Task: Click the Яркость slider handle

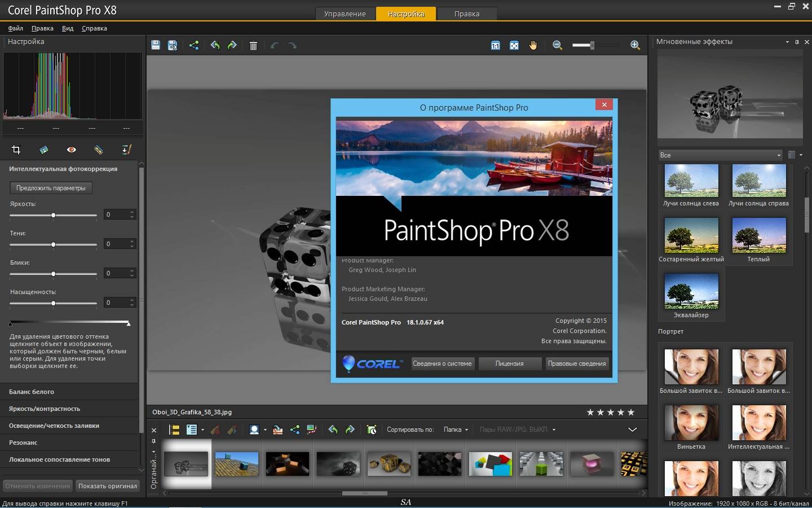Action: pos(53,215)
